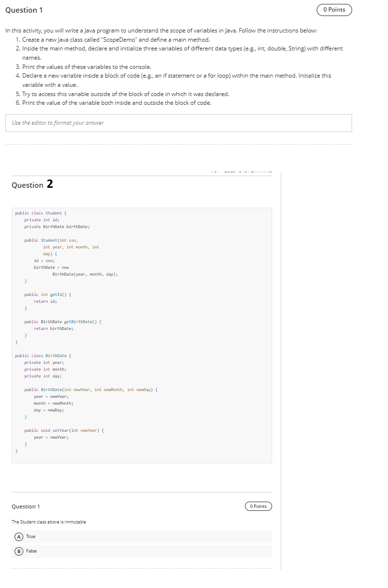Click the answer editor placeholder field
The height and width of the screenshot is (588, 388).
(x=178, y=123)
